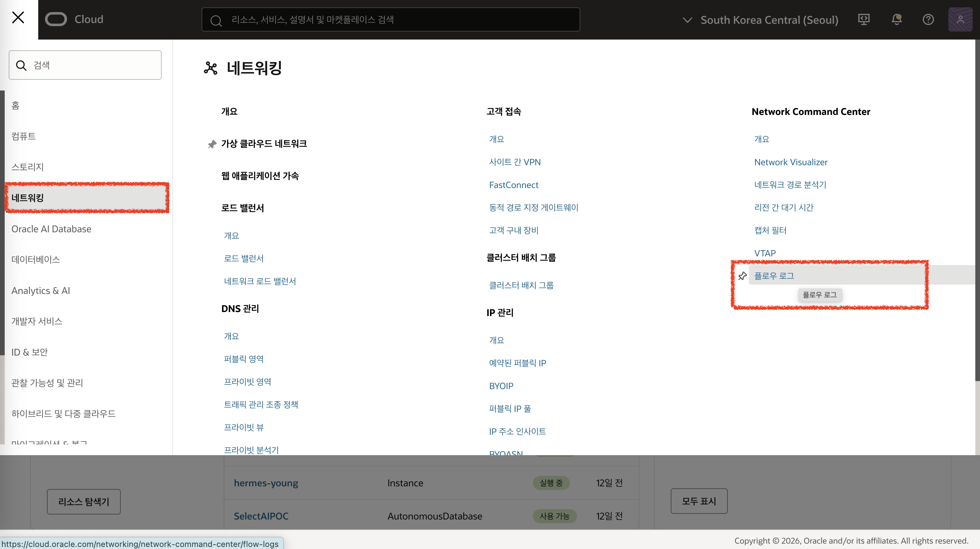Open the 플로우 로그 link
Viewport: 980px width, 549px height.
774,276
